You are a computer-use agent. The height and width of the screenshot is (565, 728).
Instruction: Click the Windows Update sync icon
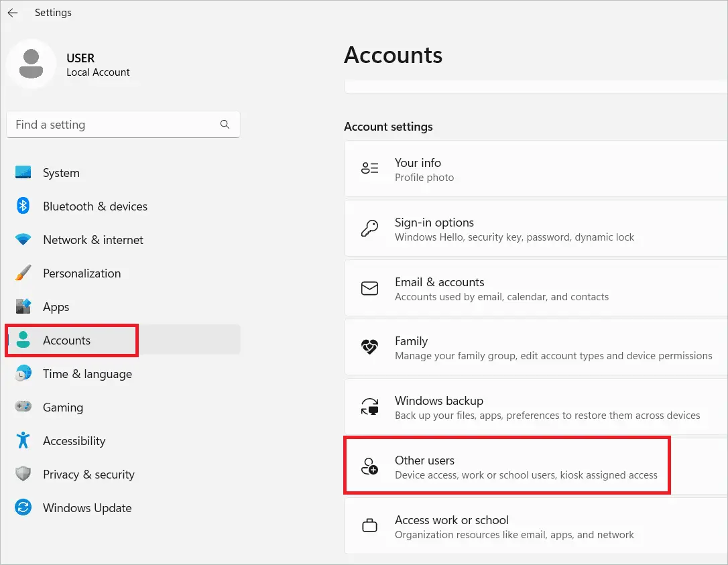pos(23,507)
